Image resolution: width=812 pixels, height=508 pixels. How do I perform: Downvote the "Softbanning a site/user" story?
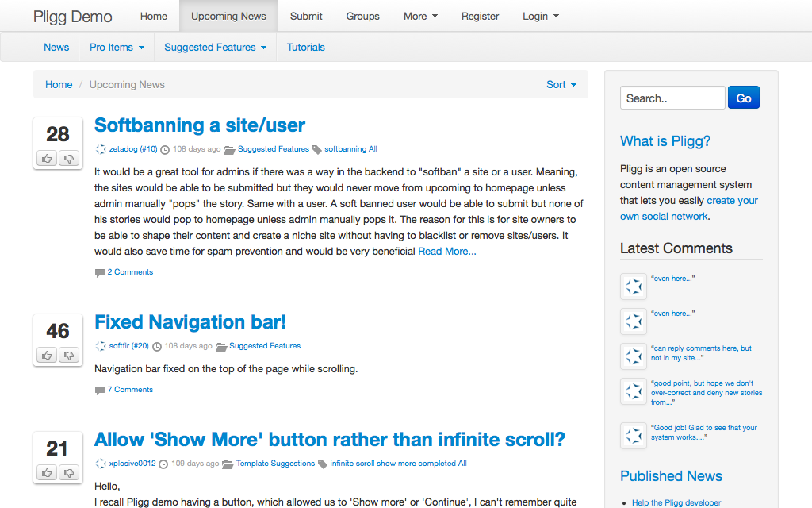pyautogui.click(x=69, y=159)
